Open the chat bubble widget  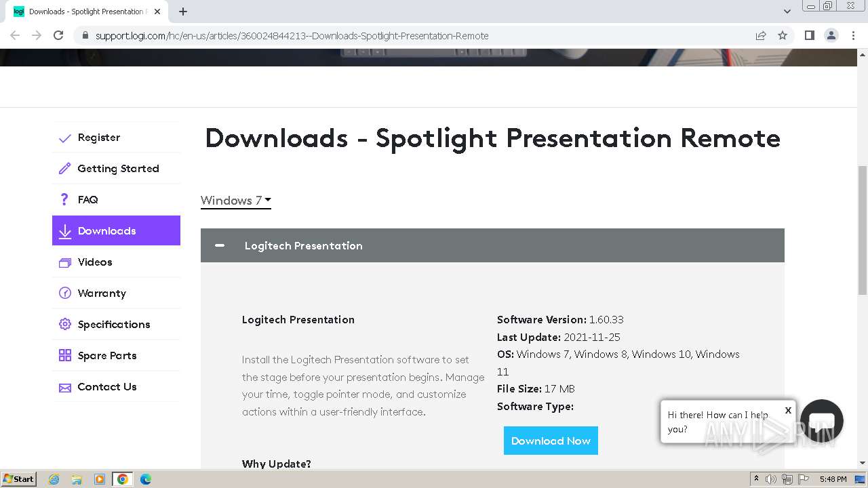(x=822, y=421)
